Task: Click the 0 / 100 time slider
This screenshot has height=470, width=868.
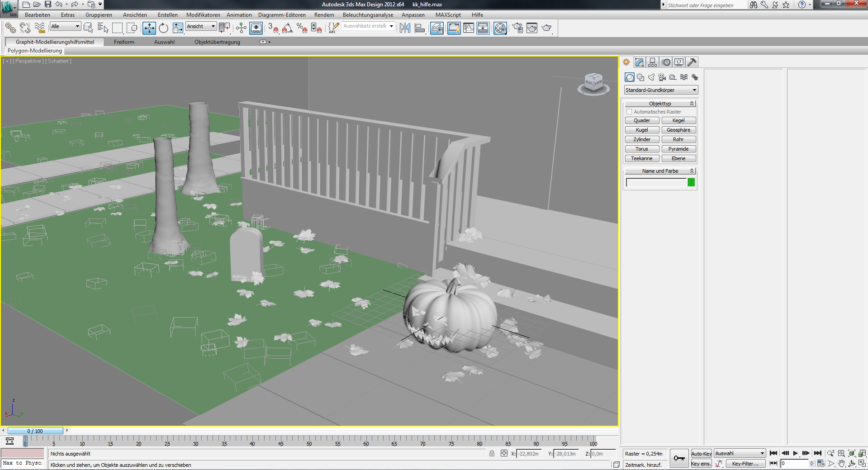Action: tap(35, 431)
